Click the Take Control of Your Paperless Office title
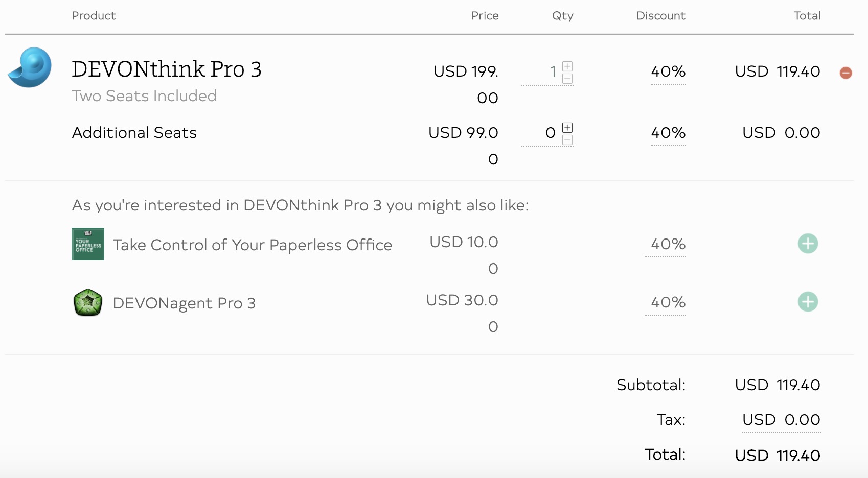This screenshot has width=868, height=478. [x=252, y=245]
